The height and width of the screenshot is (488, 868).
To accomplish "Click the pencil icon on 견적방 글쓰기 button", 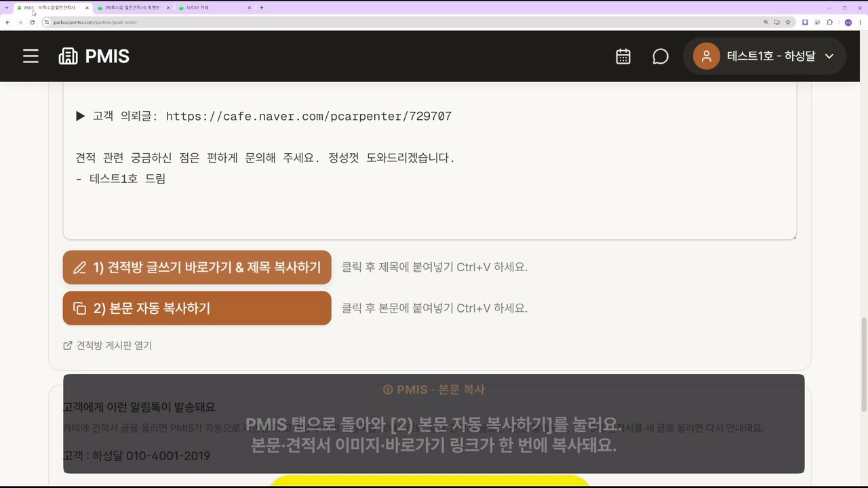I will [80, 267].
